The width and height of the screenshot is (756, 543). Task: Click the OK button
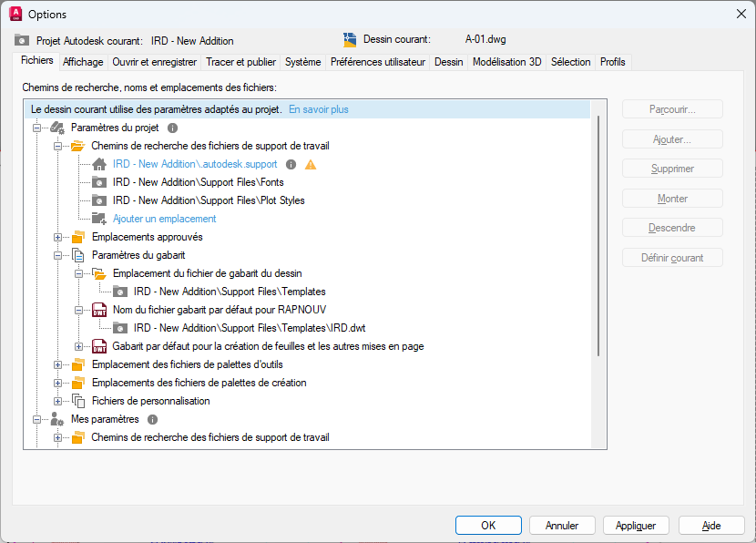488,525
